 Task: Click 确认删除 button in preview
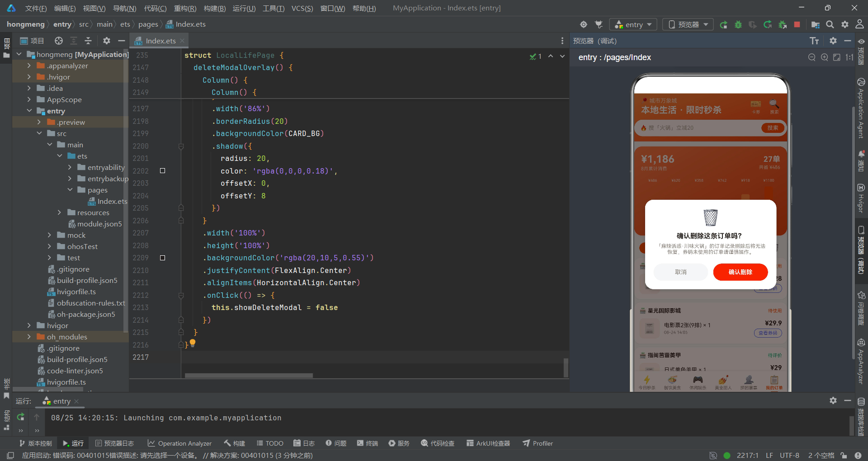pos(741,272)
